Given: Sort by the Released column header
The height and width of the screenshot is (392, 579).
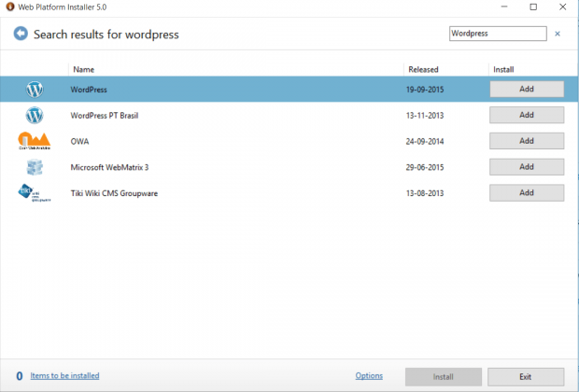Looking at the screenshot, I should coord(423,69).
